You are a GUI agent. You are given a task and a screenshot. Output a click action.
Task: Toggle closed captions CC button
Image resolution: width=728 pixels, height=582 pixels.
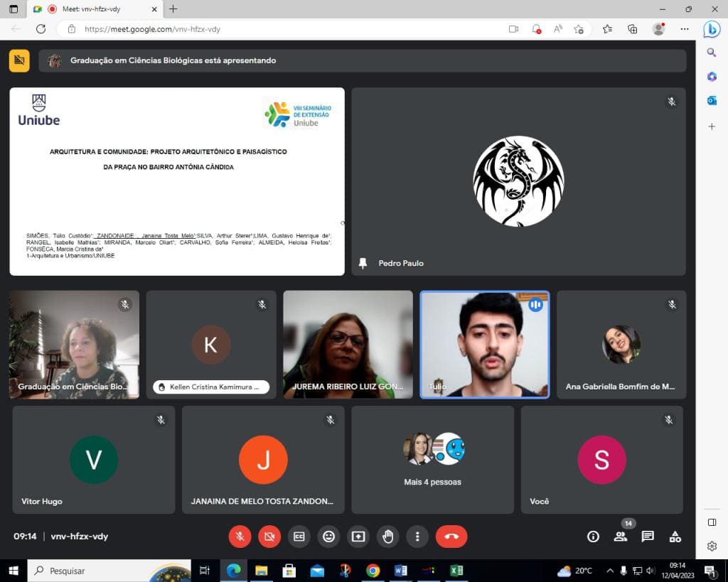[299, 537]
